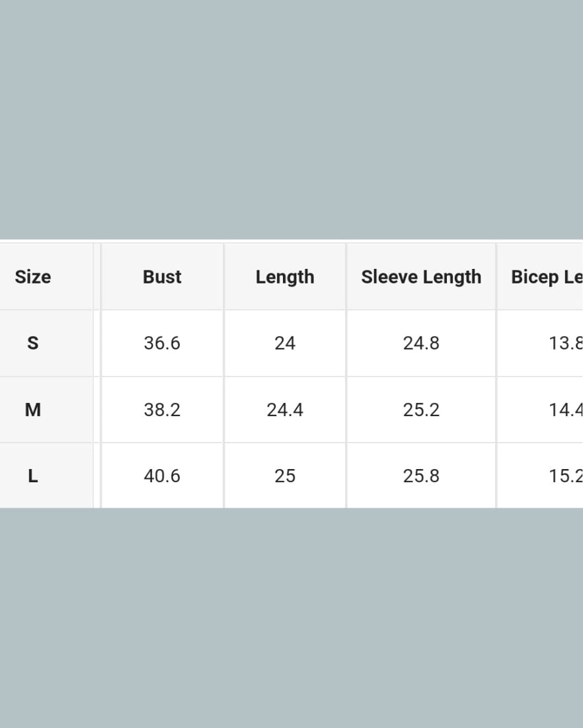Click the 36.6 bust value for size S

click(162, 344)
